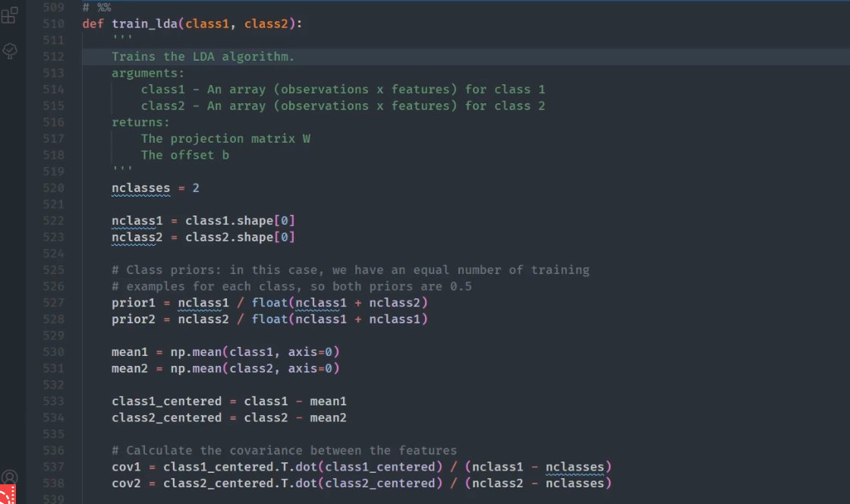Click the cov1 variable on line 537

(126, 467)
